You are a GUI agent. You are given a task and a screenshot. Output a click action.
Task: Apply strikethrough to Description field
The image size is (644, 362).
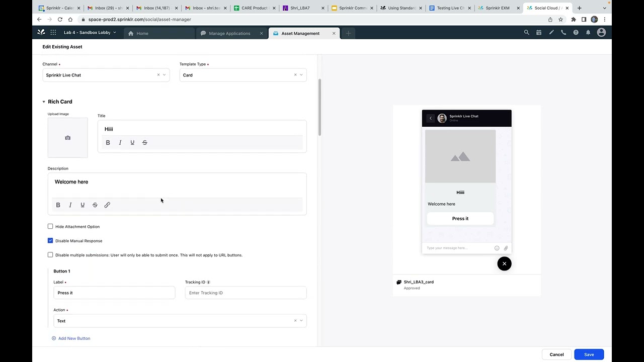(x=95, y=205)
